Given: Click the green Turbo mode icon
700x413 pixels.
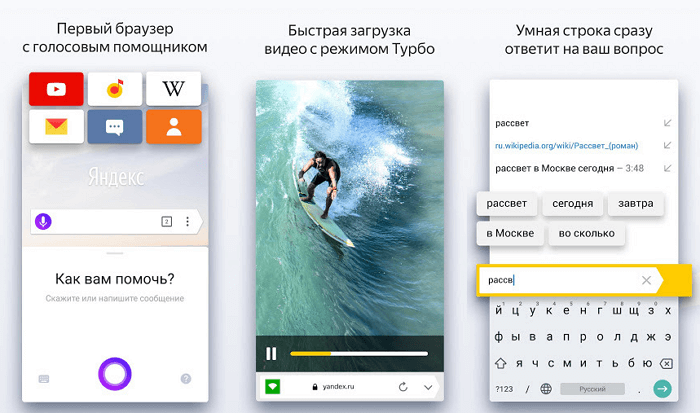Looking at the screenshot, I should (x=271, y=386).
